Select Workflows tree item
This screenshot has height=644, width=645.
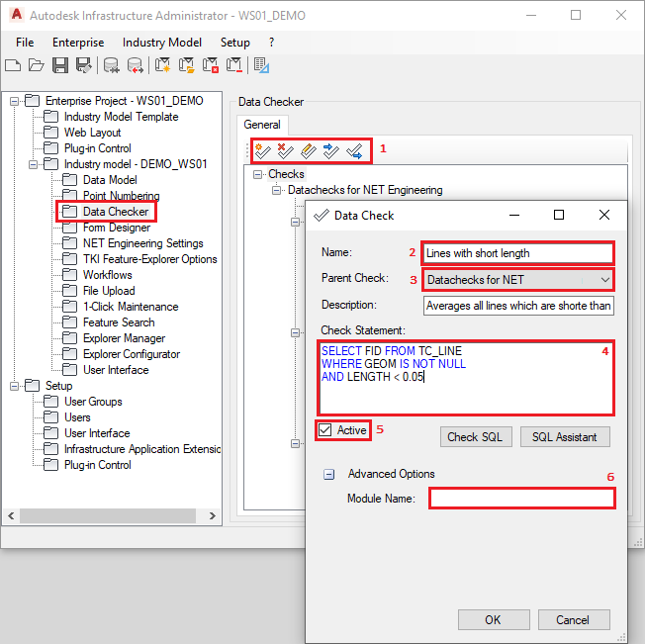tap(108, 275)
